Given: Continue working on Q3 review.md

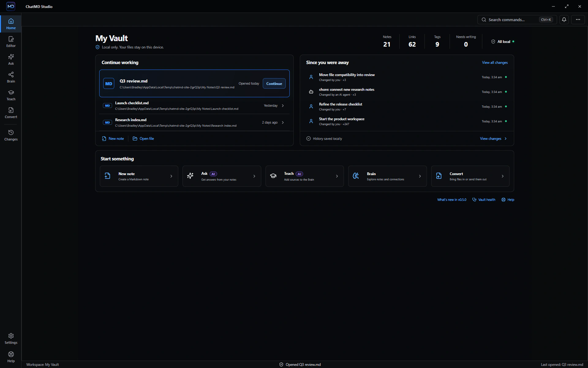Looking at the screenshot, I should point(274,83).
